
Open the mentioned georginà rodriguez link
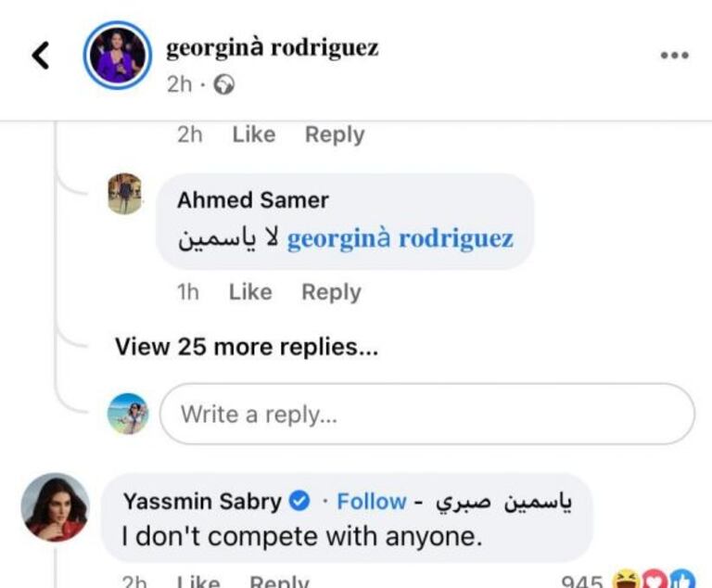click(x=400, y=238)
